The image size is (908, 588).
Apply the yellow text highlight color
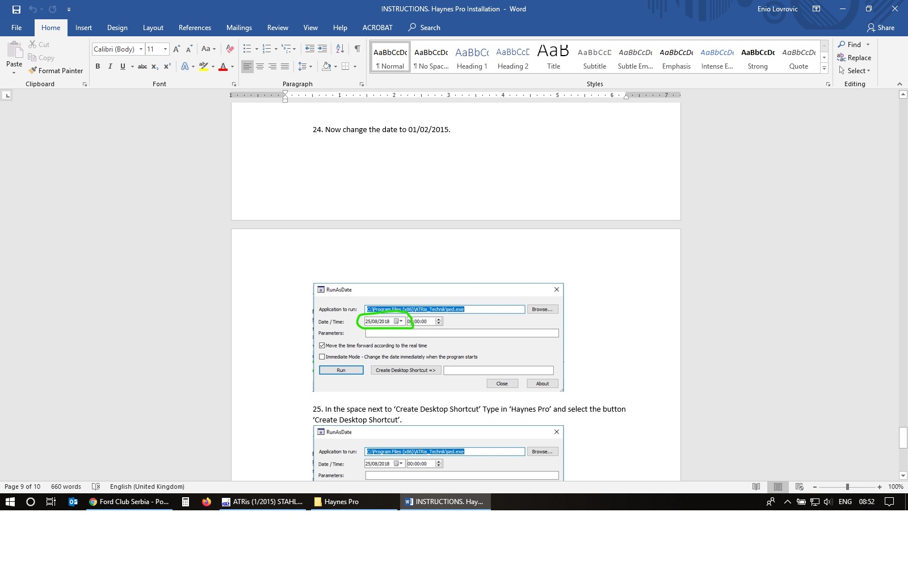[x=204, y=66]
